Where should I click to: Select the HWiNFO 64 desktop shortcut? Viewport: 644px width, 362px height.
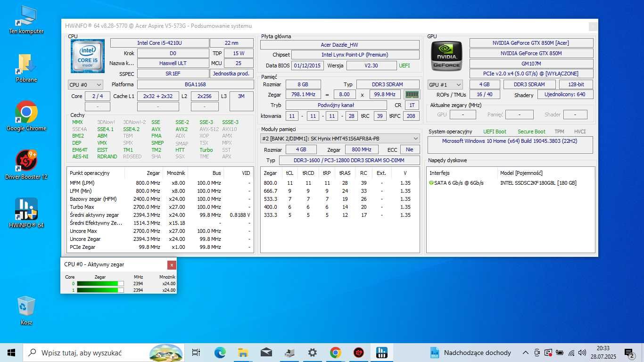[x=26, y=213]
